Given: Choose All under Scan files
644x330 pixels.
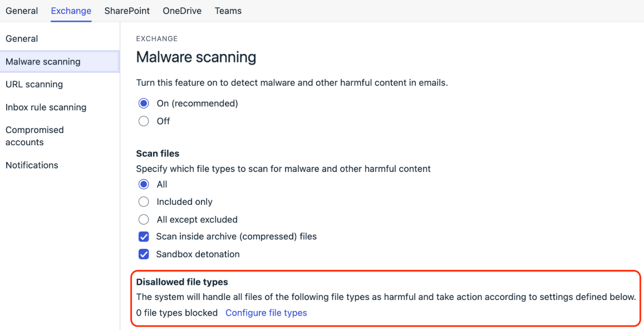Looking at the screenshot, I should (144, 184).
